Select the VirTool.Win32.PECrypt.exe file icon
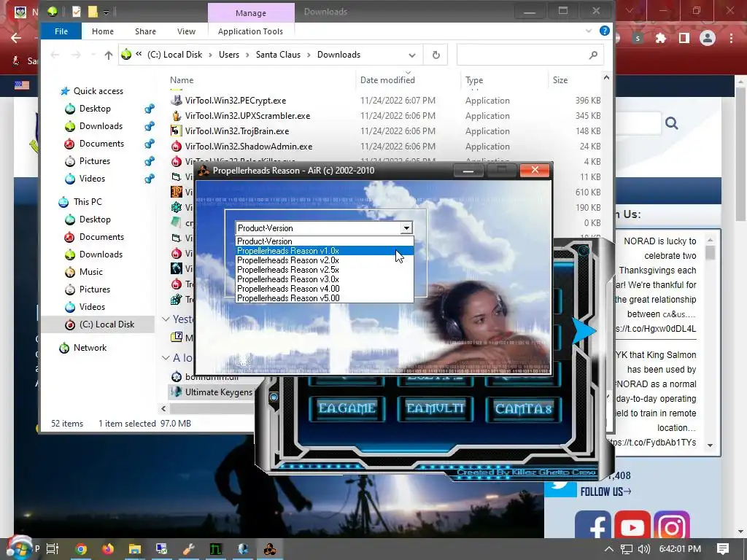The image size is (747, 560). point(177,101)
